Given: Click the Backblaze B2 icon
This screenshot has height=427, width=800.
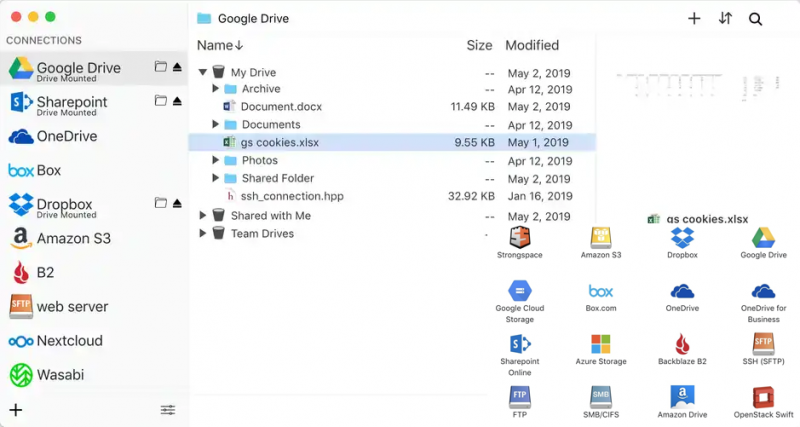Looking at the screenshot, I should (x=682, y=344).
